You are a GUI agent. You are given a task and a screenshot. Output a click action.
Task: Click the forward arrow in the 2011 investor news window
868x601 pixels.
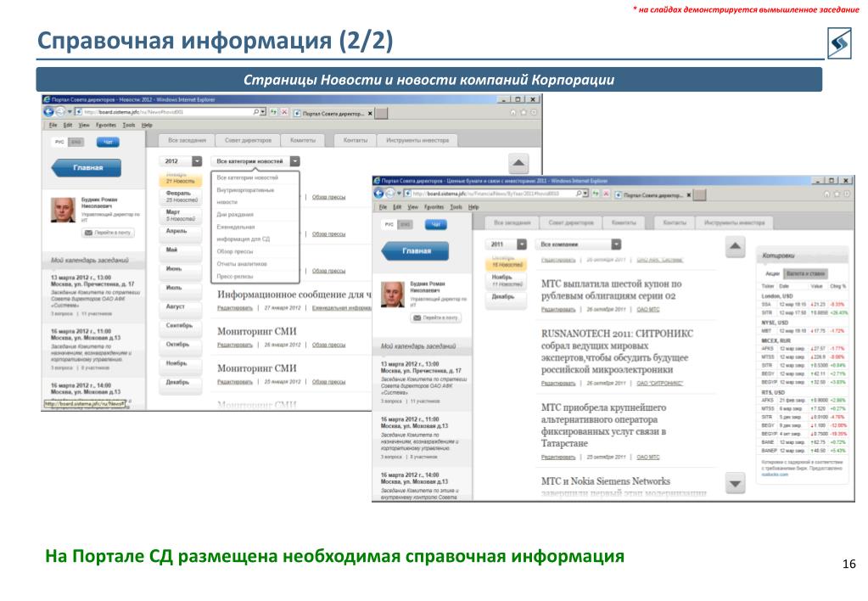390,194
